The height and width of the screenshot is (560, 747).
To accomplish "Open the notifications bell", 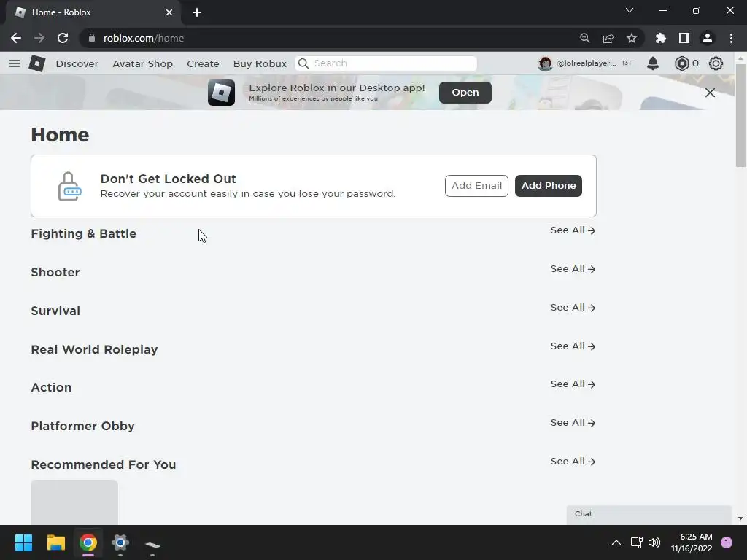I will 653,63.
